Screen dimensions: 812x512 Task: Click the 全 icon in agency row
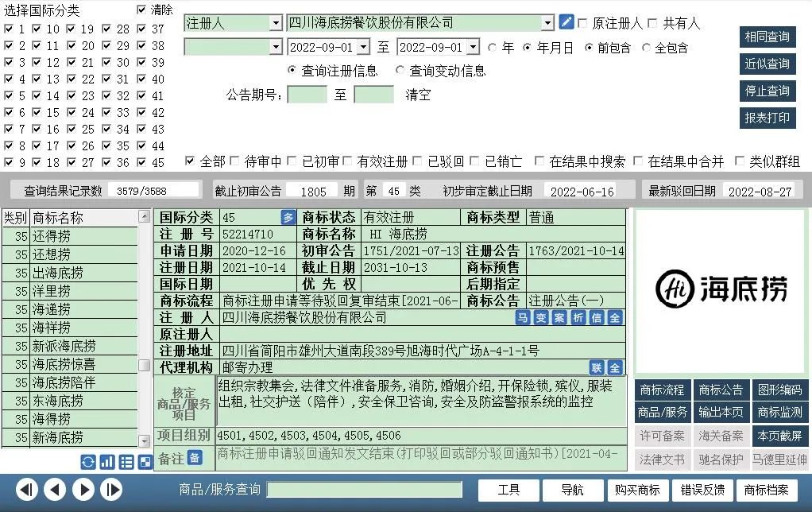[615, 368]
